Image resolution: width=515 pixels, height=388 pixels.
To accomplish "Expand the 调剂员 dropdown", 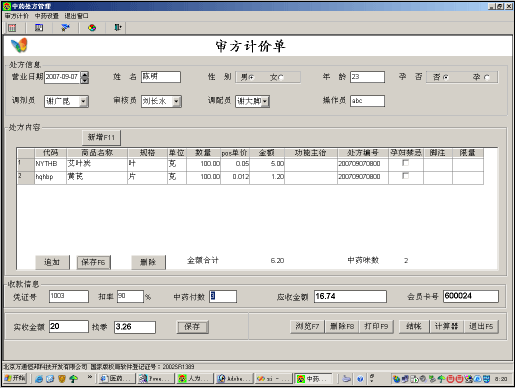I will tap(84, 101).
